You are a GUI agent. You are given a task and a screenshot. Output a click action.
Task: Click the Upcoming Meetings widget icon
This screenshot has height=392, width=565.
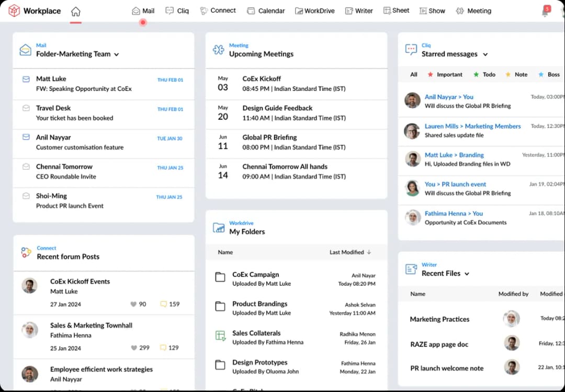[218, 50]
